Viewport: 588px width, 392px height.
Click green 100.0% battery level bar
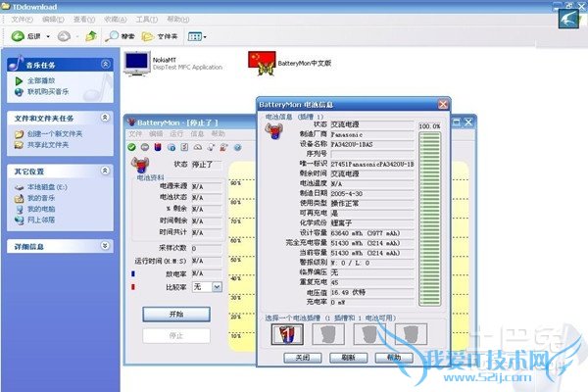tap(430, 220)
